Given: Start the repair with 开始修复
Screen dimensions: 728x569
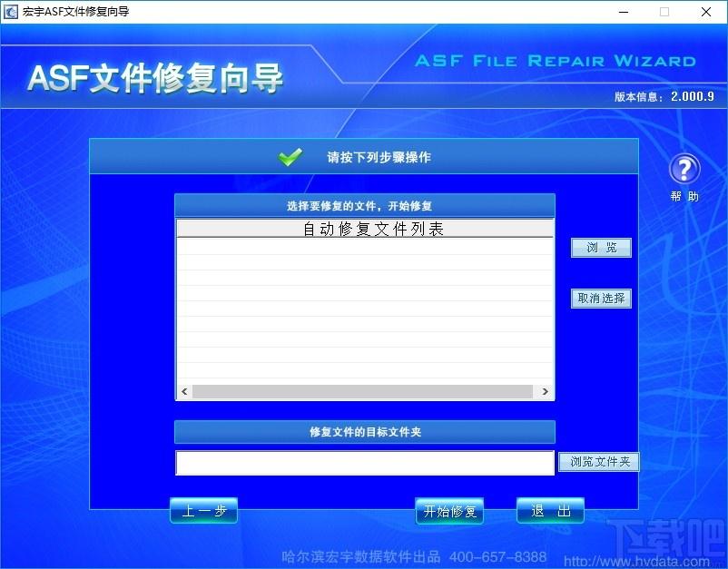Looking at the screenshot, I should click(x=450, y=511).
